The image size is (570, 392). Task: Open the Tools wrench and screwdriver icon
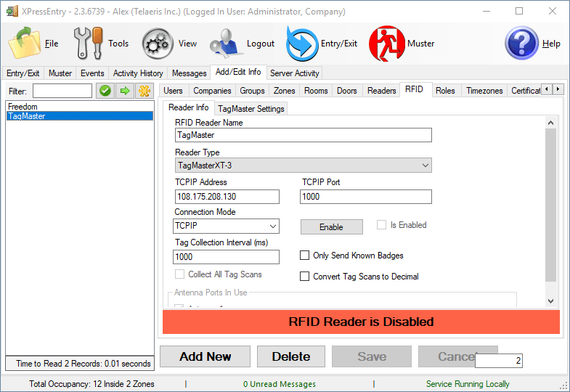(x=88, y=44)
